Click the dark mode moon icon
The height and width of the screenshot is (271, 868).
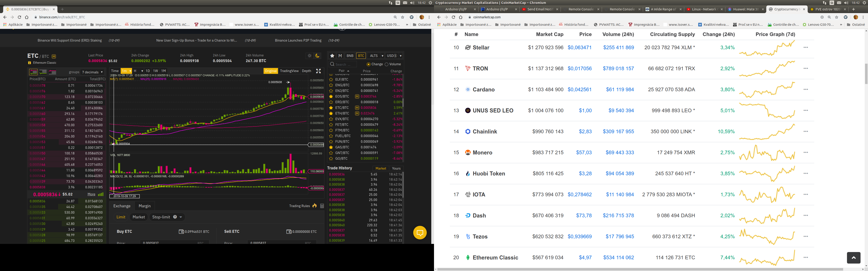coord(317,56)
